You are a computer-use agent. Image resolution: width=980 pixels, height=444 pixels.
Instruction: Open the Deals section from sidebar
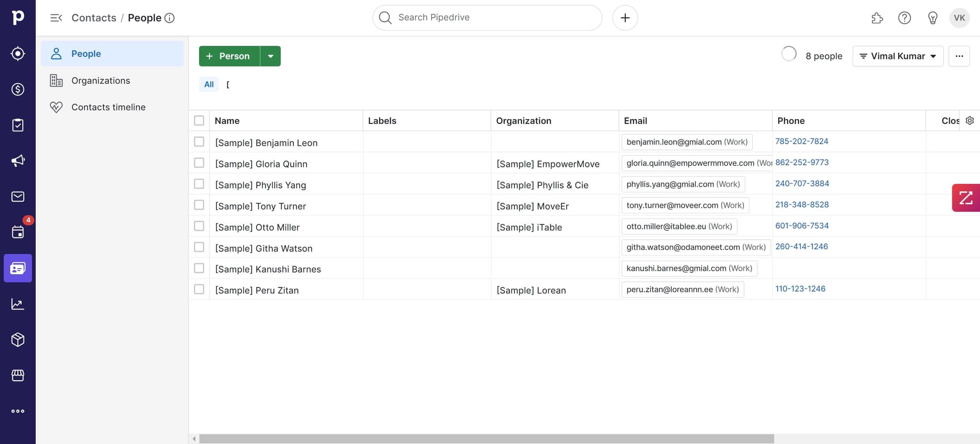[x=18, y=89]
